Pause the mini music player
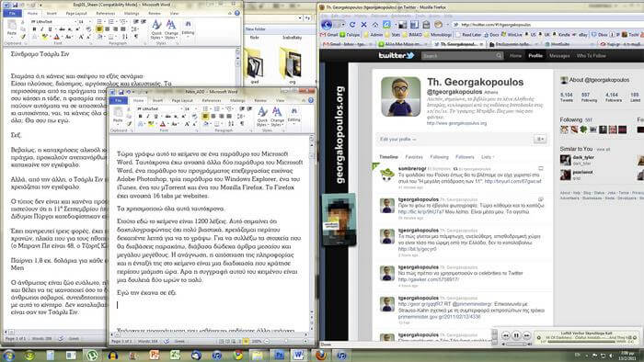This screenshot has height=362, width=644. 516,335
